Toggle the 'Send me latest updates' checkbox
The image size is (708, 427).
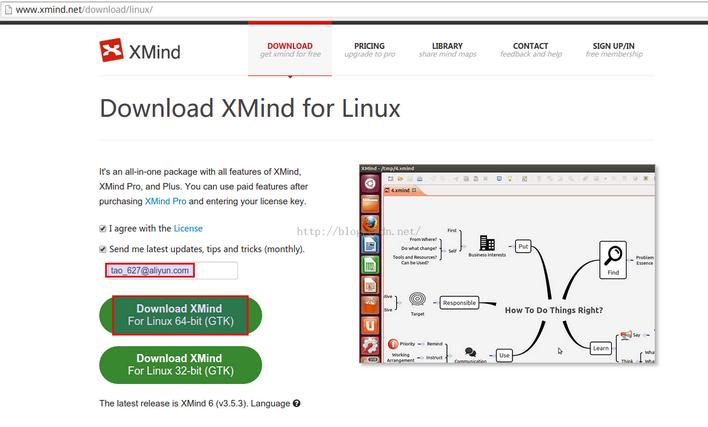click(103, 249)
